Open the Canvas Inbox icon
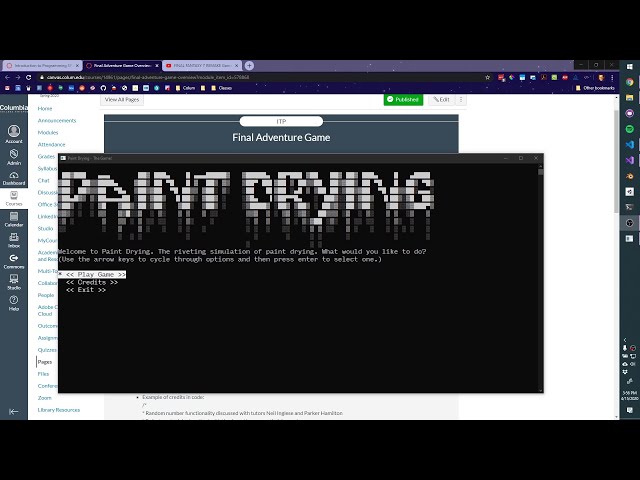 [x=13, y=240]
